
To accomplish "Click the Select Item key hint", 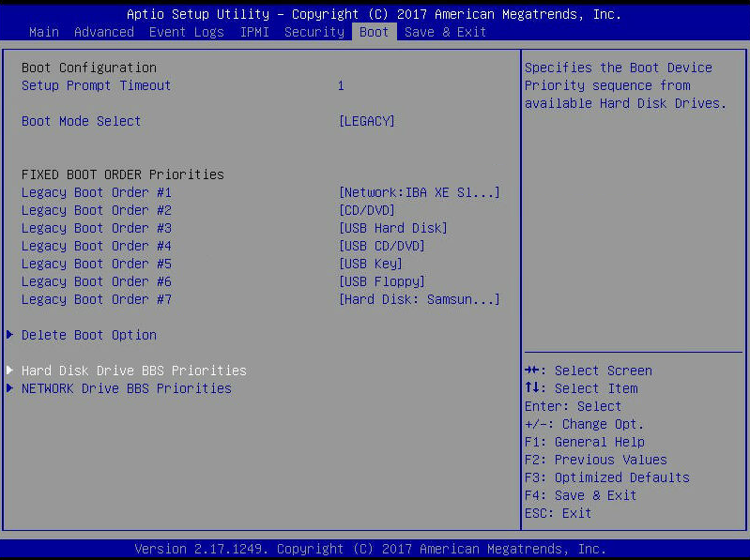I will tap(581, 388).
